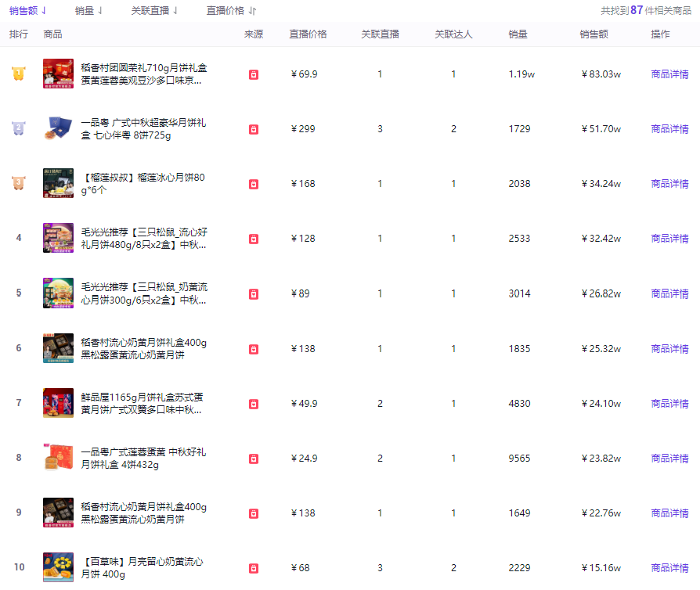Click thumbnail of rank 9 稻香村 product
Screen dimensions: 700x590
(58, 513)
